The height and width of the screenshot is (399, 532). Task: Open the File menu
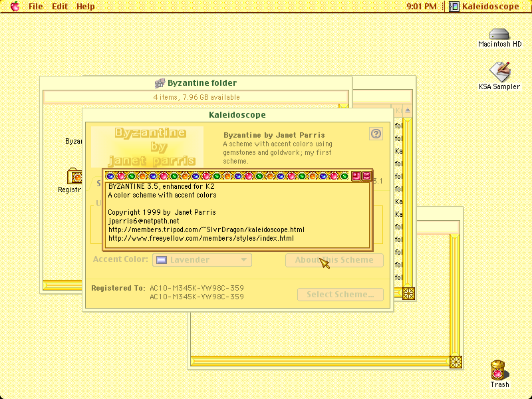coord(36,6)
